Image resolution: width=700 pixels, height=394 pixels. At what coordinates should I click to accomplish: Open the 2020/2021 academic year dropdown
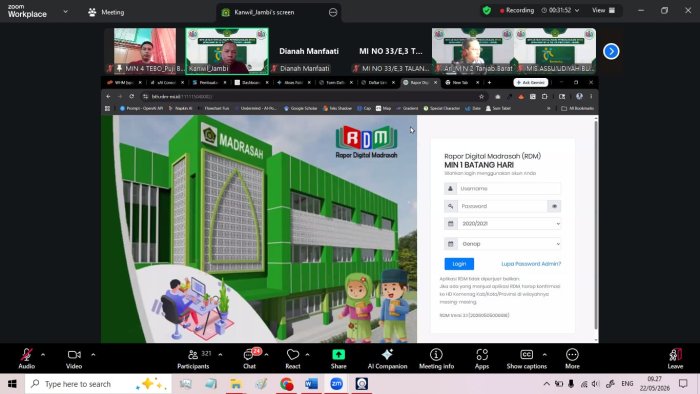click(x=509, y=224)
